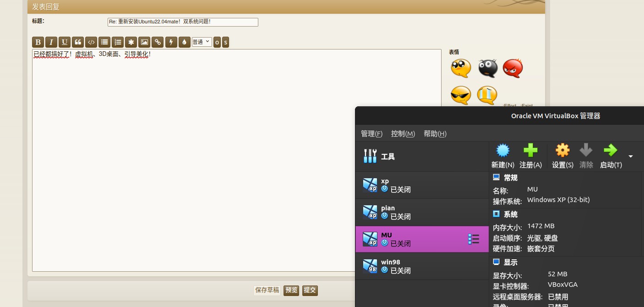The height and width of the screenshot is (307, 644).
Task: Click the 's' button in the editor toolbar
Action: 225,42
